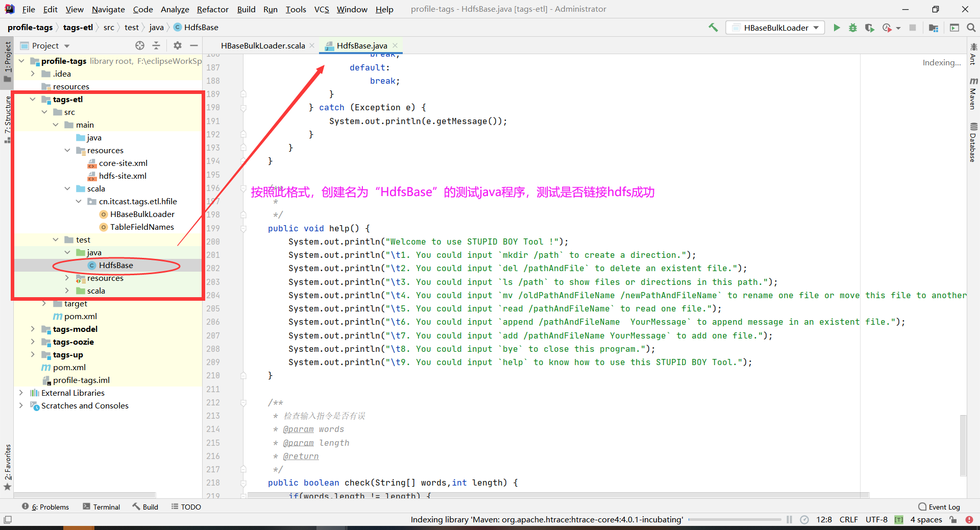980x530 pixels.
Task: Start debugging with the bug icon
Action: [853, 28]
